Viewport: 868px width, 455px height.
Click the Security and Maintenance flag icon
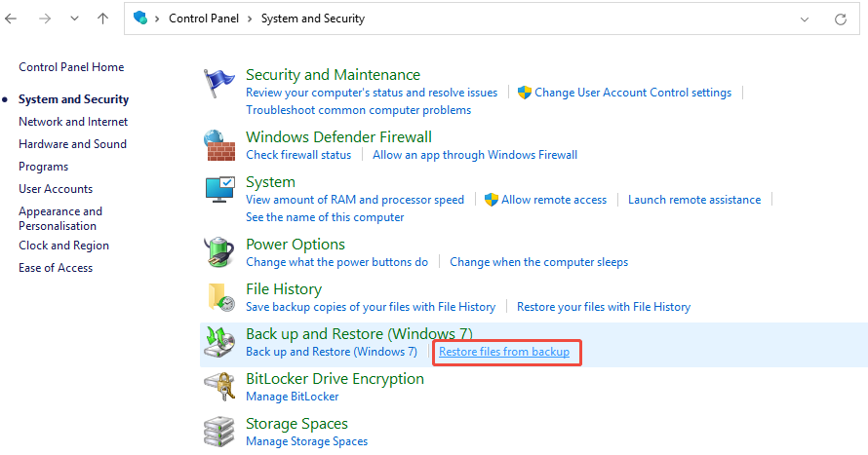pyautogui.click(x=219, y=86)
